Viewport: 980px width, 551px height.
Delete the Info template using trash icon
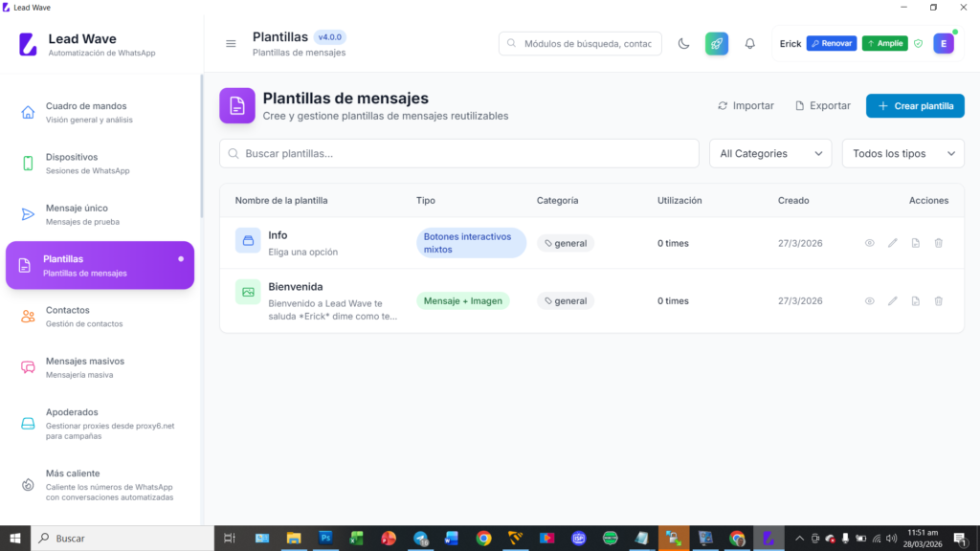(x=938, y=243)
